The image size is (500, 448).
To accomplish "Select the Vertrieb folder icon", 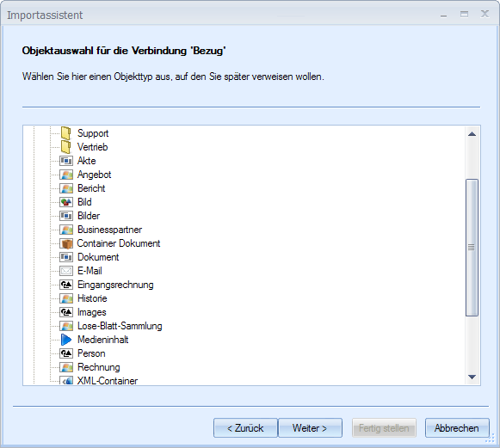I will [66, 147].
